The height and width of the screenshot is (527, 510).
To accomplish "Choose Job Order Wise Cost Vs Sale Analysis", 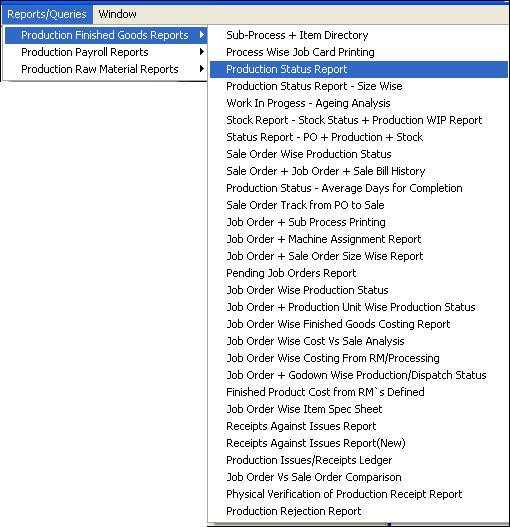I will click(x=359, y=341).
